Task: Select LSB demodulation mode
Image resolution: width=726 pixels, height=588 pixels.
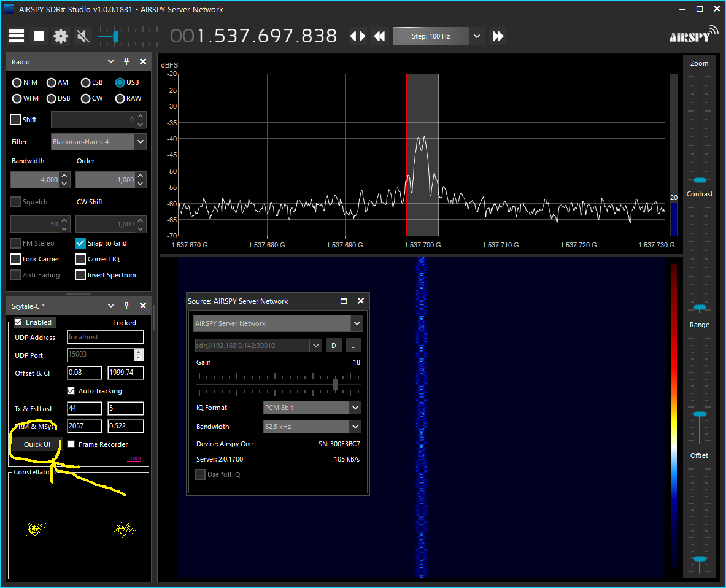Action: (91, 82)
